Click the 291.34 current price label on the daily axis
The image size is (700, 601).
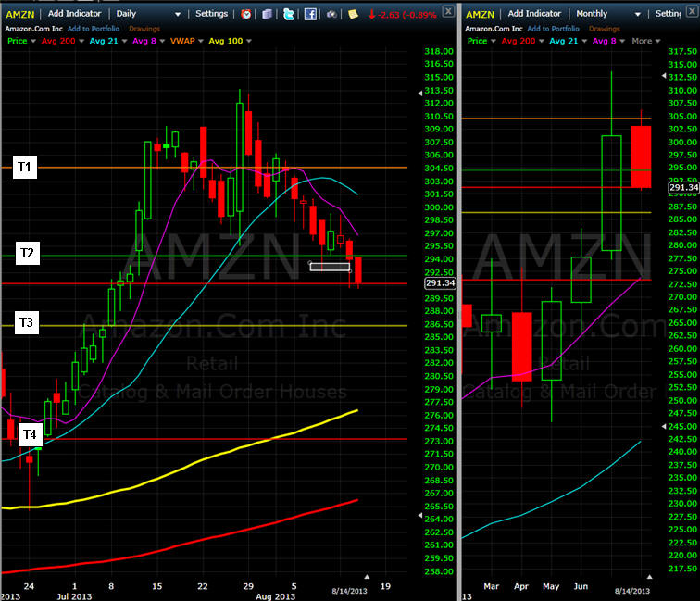click(x=440, y=283)
